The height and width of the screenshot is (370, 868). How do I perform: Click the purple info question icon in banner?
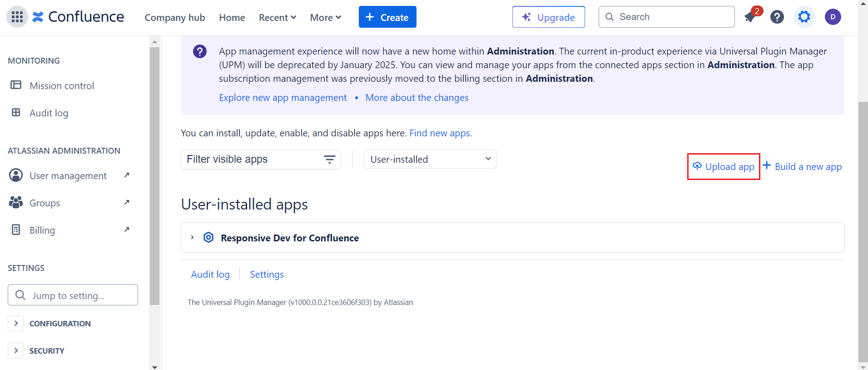point(200,51)
